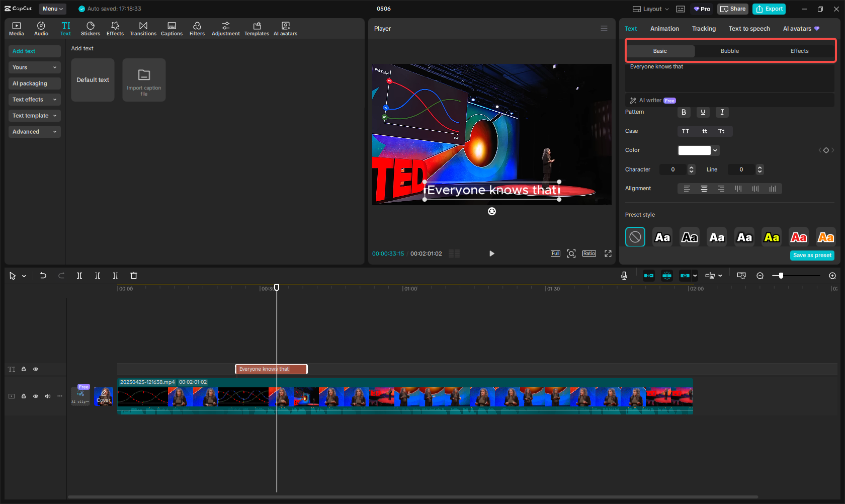This screenshot has width=845, height=504.
Task: Select the Bubble tab
Action: pos(729,51)
